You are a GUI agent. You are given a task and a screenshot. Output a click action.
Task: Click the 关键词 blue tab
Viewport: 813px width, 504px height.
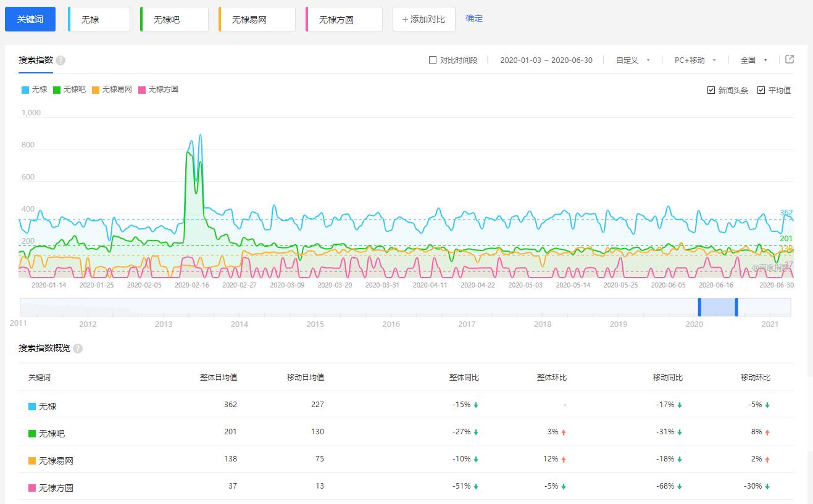[x=30, y=19]
